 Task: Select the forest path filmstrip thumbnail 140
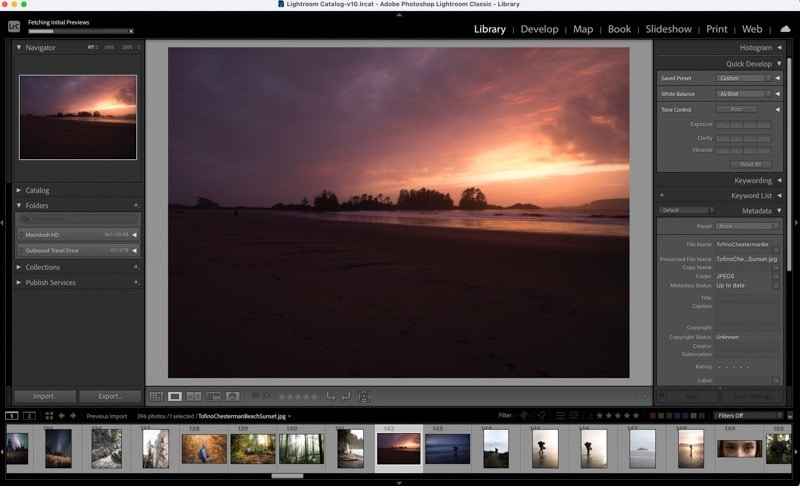(x=302, y=448)
